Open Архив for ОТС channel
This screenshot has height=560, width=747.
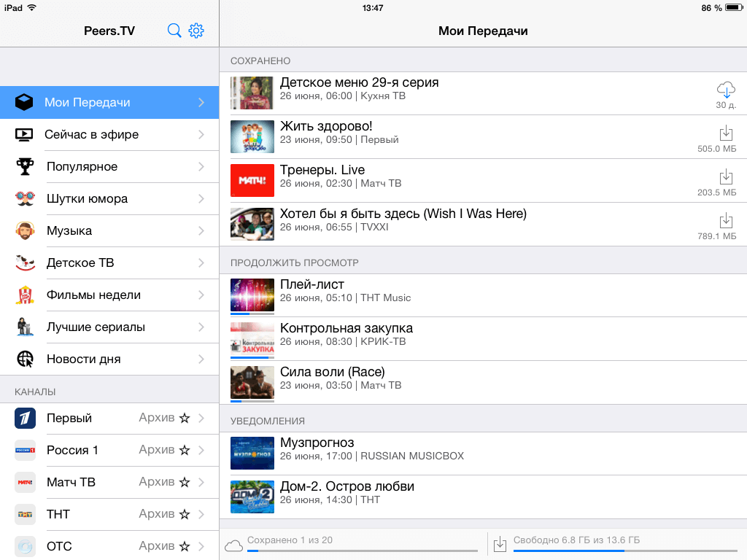pos(157,545)
